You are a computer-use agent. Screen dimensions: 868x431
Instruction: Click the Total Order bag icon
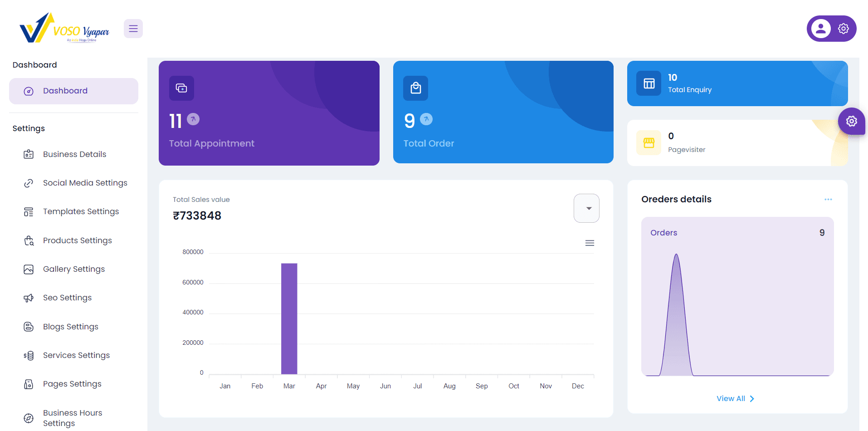click(415, 88)
